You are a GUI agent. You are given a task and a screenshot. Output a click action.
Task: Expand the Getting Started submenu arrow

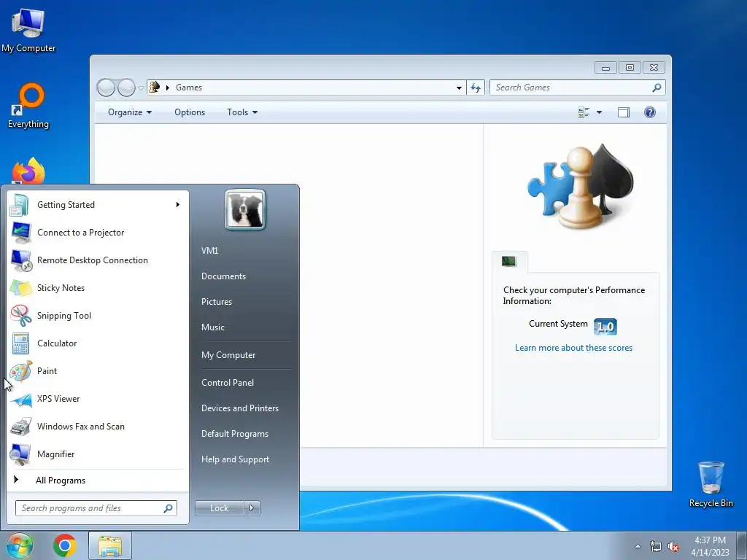click(178, 205)
